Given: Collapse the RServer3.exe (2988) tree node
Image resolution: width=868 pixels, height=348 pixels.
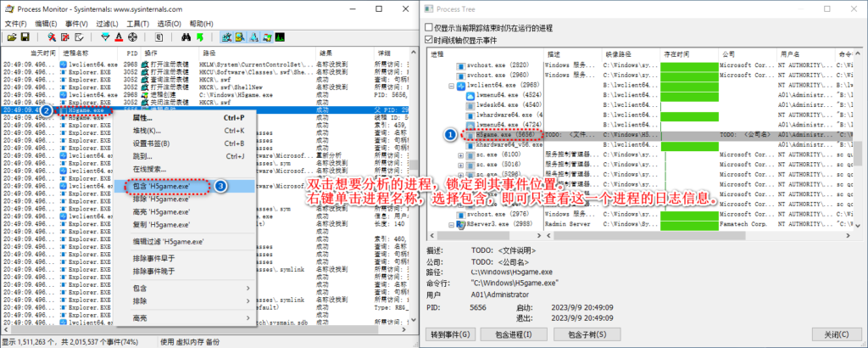Looking at the screenshot, I should (x=452, y=224).
